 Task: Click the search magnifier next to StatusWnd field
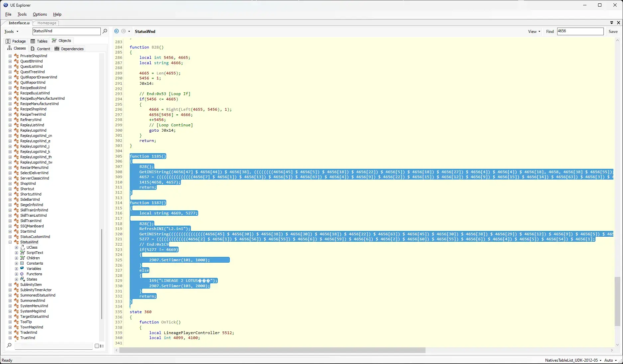coord(105,31)
